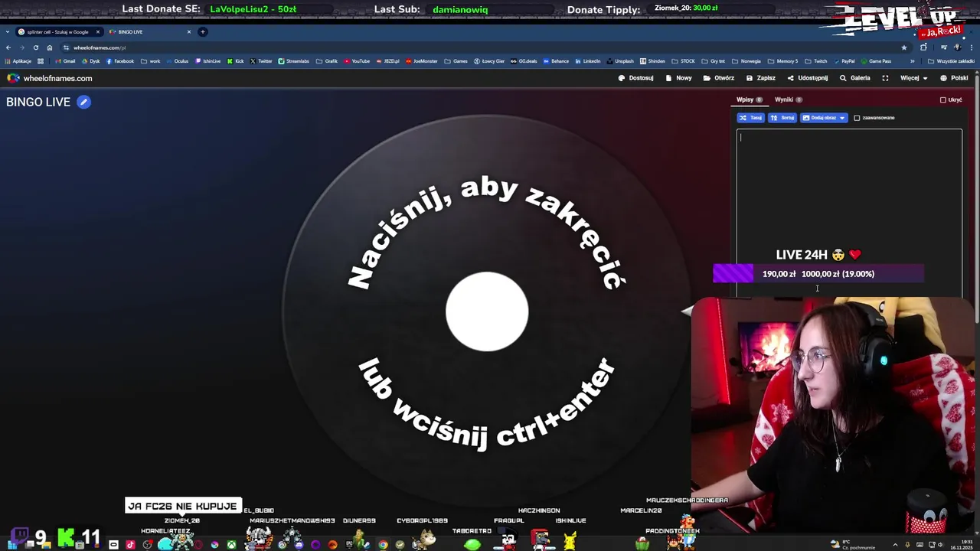Edit the BINGO LIVE title with pencil icon
Image resolution: width=980 pixels, height=551 pixels.
point(84,102)
